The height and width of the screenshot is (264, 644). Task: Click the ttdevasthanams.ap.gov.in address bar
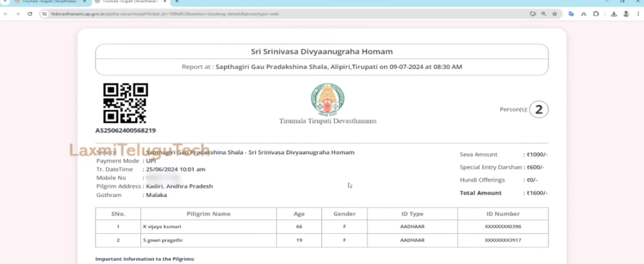point(252,13)
